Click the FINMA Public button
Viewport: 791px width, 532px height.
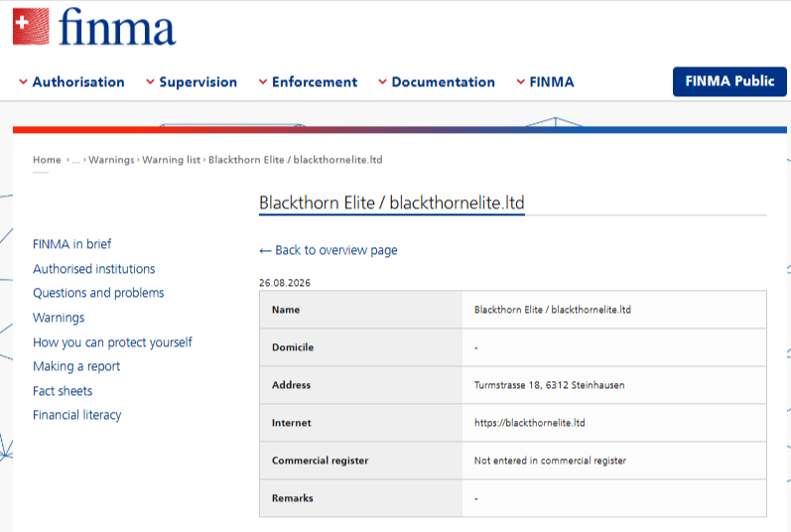coord(729,81)
